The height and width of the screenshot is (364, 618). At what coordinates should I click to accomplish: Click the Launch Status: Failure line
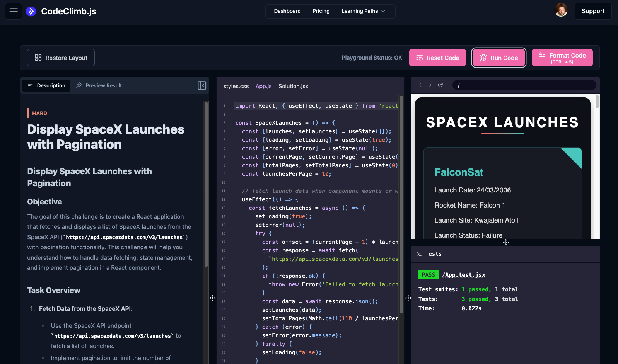(x=468, y=235)
